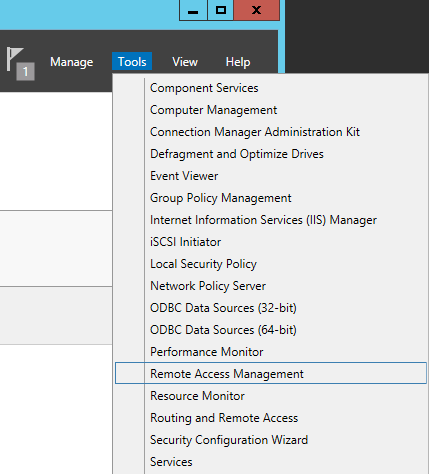The image size is (429, 474).
Task: Open Routing and Remote Access
Action: pos(224,418)
